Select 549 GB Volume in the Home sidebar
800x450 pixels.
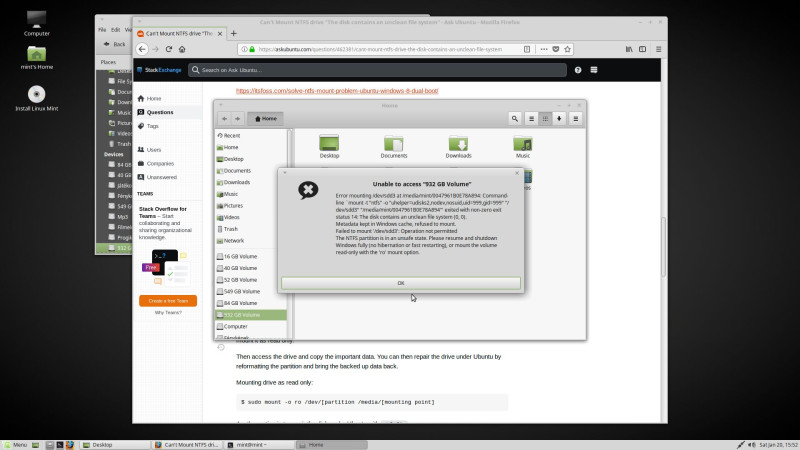point(251,291)
